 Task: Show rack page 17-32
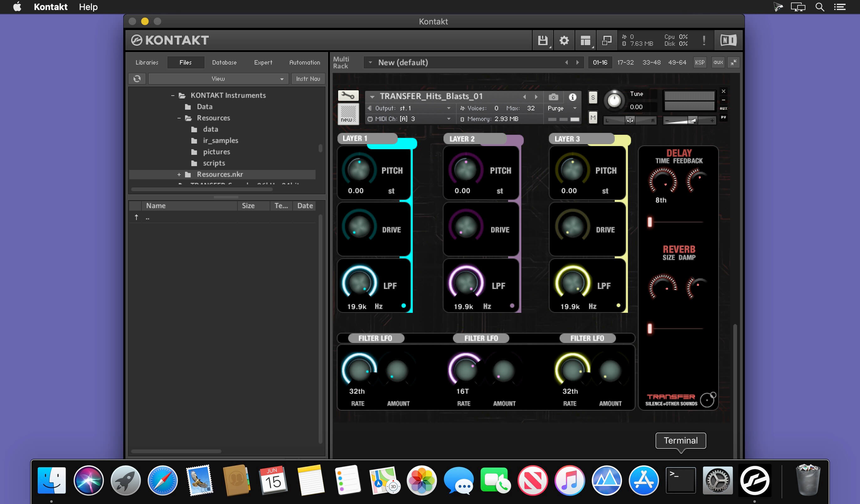click(x=625, y=62)
